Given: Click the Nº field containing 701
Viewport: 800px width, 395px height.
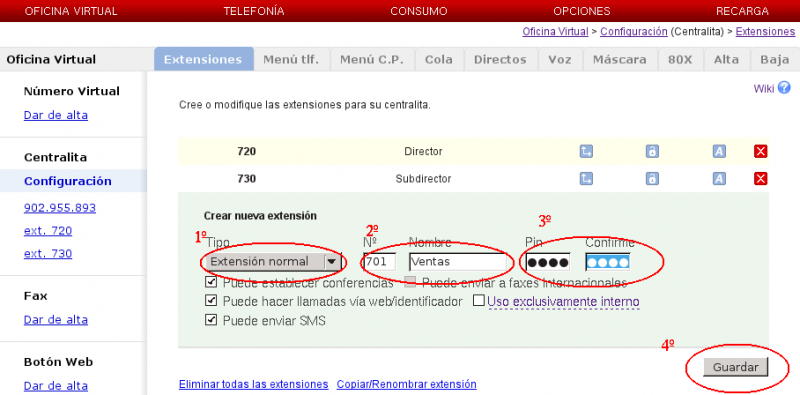Looking at the screenshot, I should pyautogui.click(x=379, y=262).
